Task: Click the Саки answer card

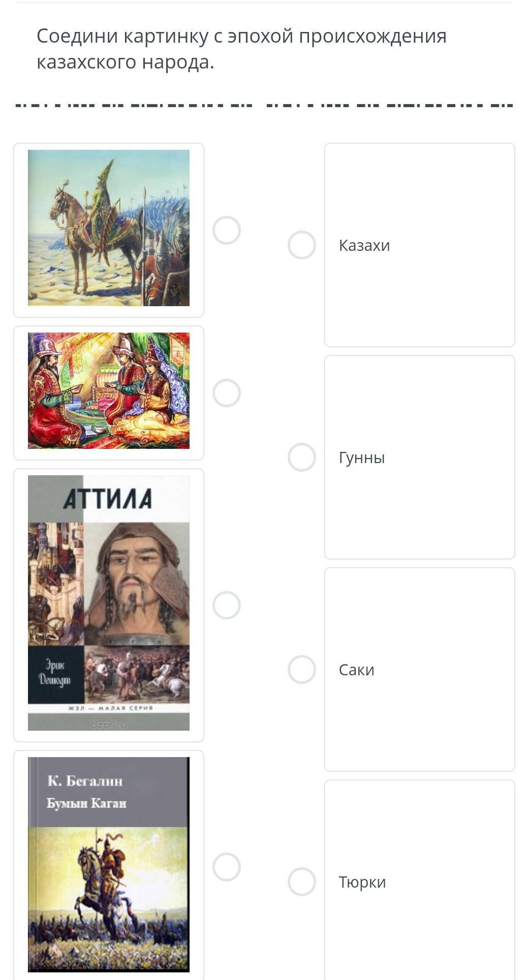Action: pyautogui.click(x=420, y=670)
